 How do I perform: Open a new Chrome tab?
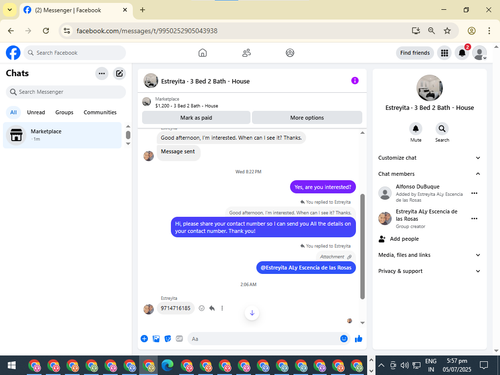click(x=142, y=10)
